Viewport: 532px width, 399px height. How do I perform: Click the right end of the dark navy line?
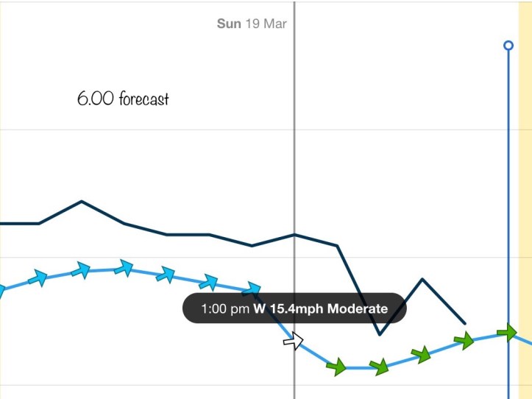coord(464,323)
